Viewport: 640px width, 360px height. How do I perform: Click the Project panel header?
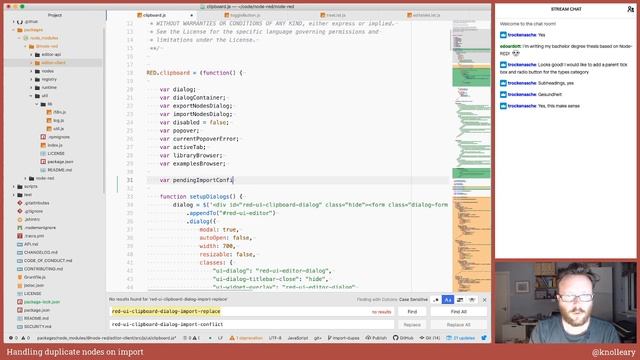(x=55, y=15)
